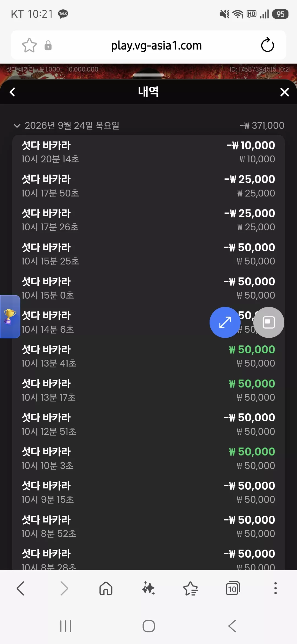
Task: Open the tabs switcher showing 10
Action: tap(233, 588)
